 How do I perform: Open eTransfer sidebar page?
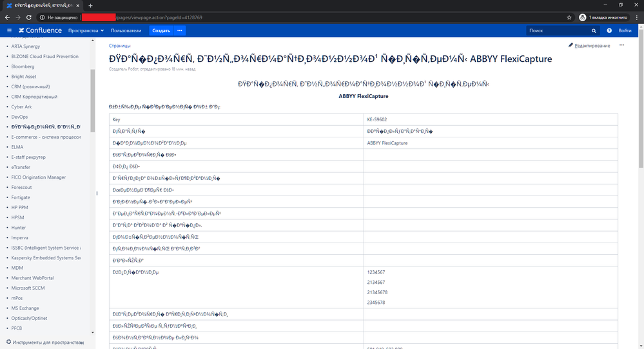pos(21,167)
